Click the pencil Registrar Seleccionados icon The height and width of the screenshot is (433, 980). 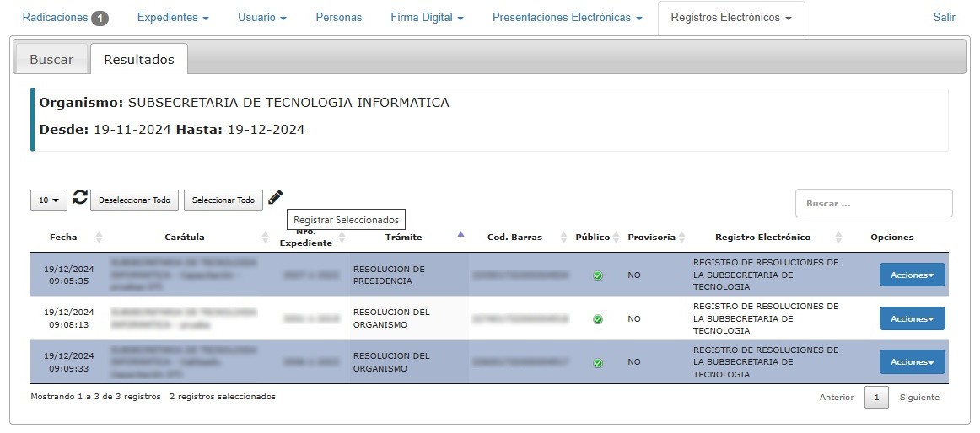pos(276,198)
